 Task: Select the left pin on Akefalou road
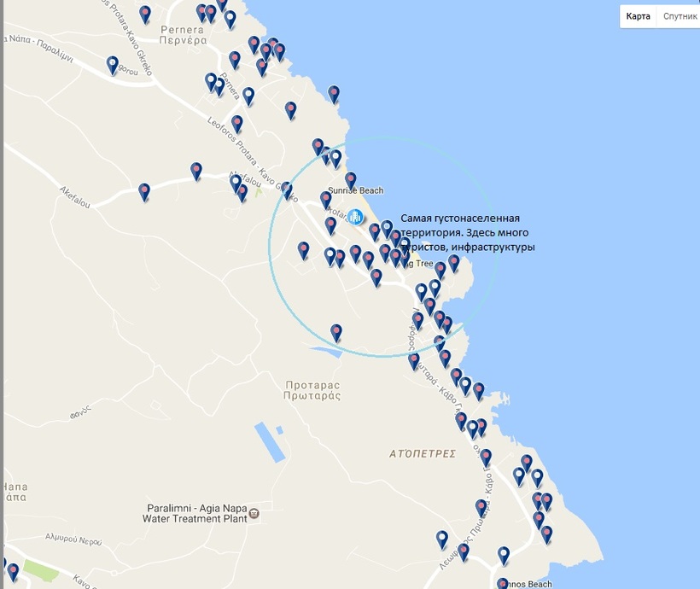click(144, 190)
